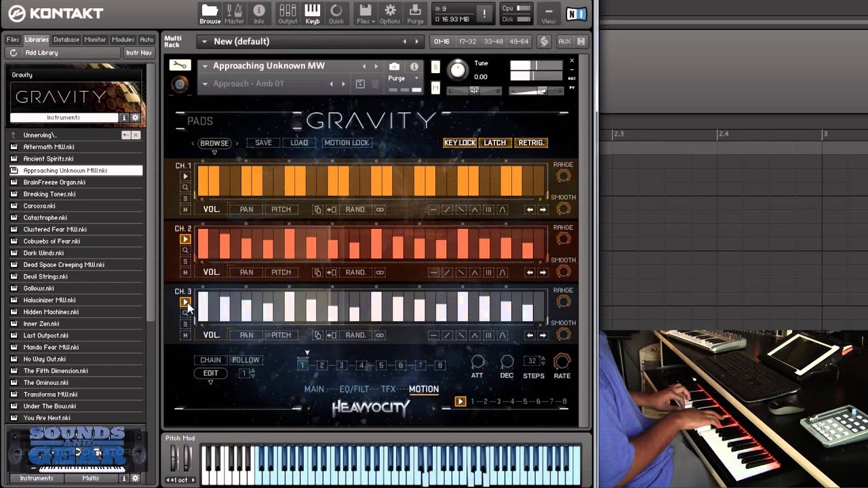Toggle the instrument header Mute M button

pyautogui.click(x=435, y=87)
